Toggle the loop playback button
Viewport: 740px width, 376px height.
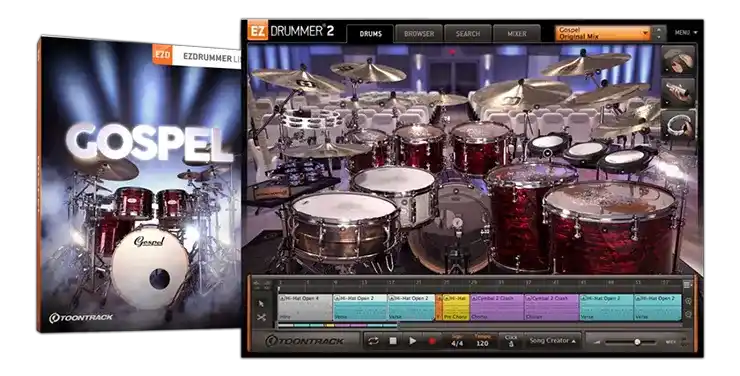point(373,341)
